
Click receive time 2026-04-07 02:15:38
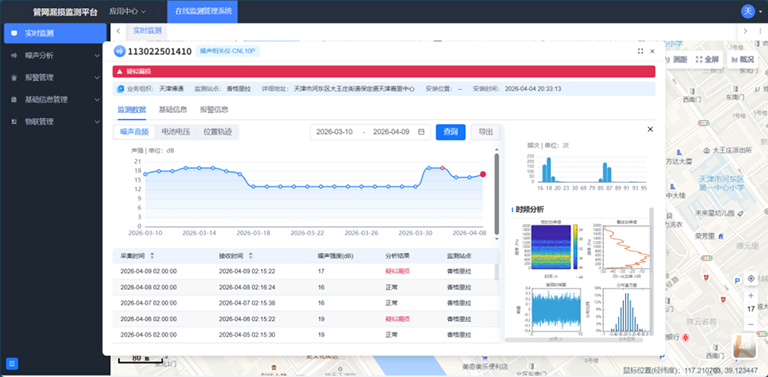pyautogui.click(x=247, y=303)
